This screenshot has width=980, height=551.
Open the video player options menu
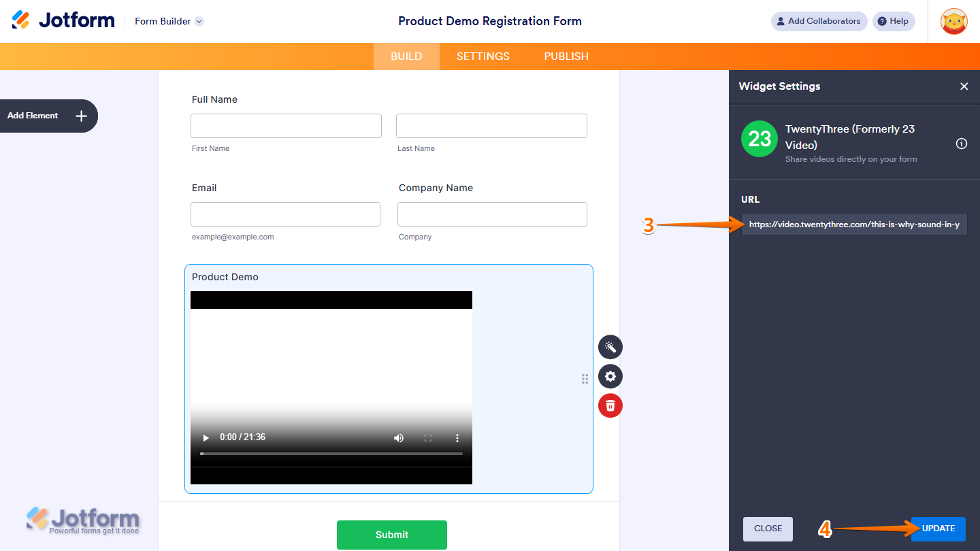pyautogui.click(x=457, y=437)
